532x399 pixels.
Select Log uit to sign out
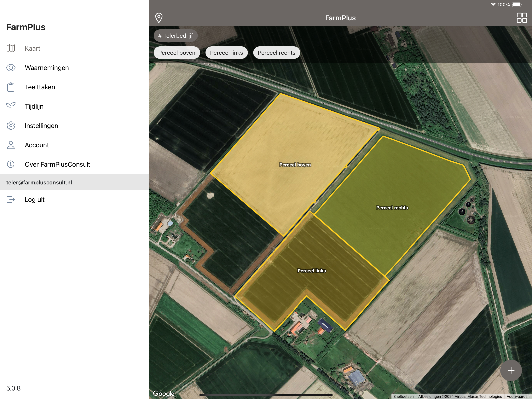[74, 199]
